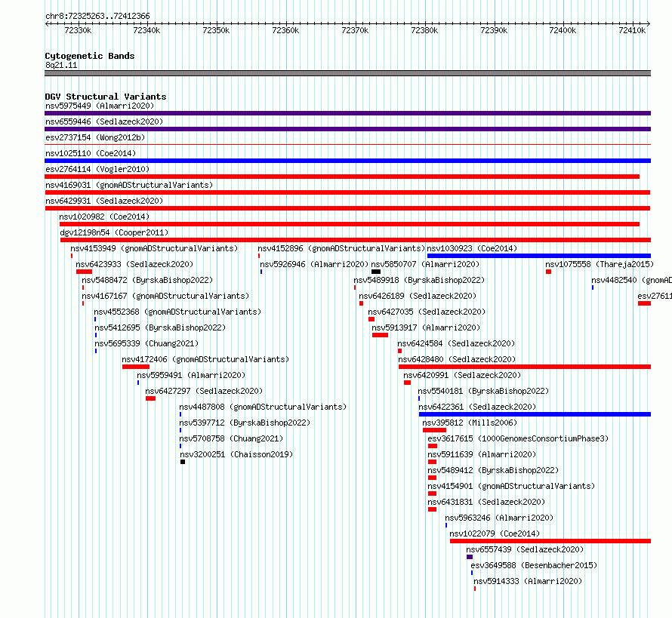
Task: Select the purple bar under nsv6557439
Action: click(470, 557)
